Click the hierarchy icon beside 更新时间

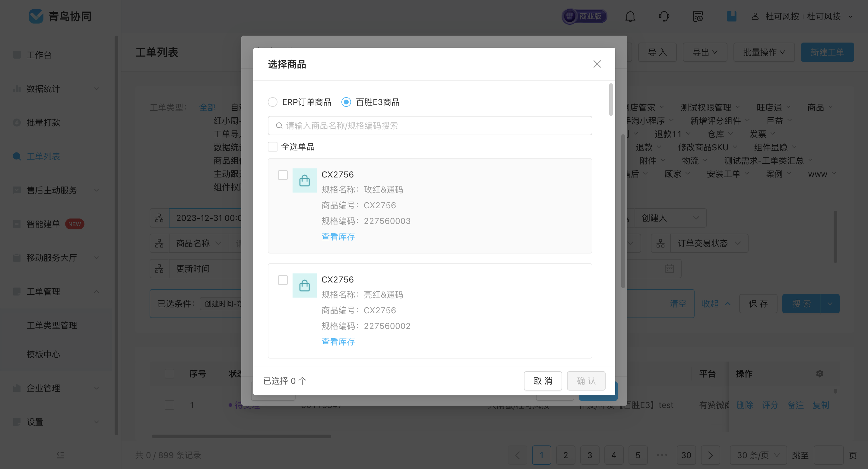click(159, 269)
